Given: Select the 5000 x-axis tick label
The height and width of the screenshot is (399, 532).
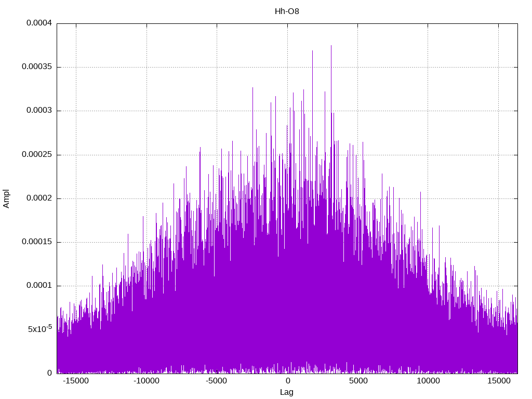Looking at the screenshot, I should [x=358, y=381].
